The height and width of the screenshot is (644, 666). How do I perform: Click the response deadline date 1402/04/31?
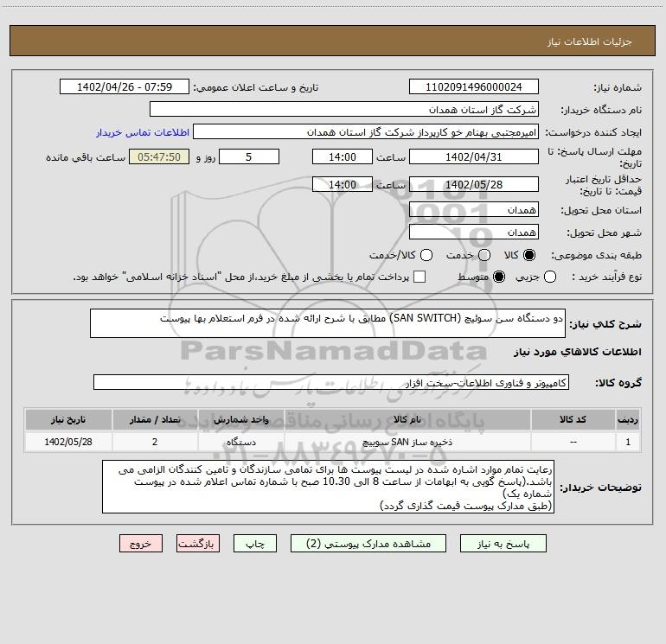(474, 156)
